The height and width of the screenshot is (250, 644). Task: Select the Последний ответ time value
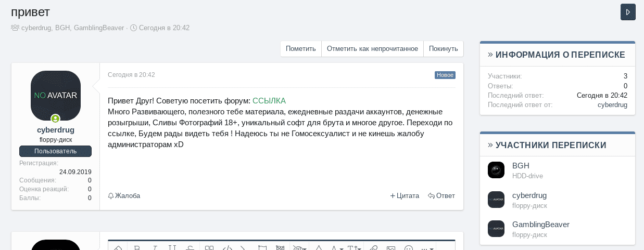(x=602, y=95)
